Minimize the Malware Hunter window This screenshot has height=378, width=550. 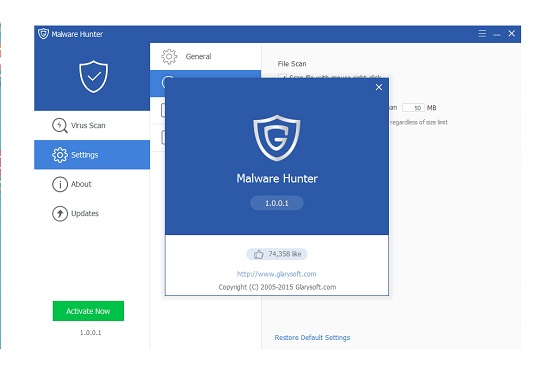coord(497,34)
